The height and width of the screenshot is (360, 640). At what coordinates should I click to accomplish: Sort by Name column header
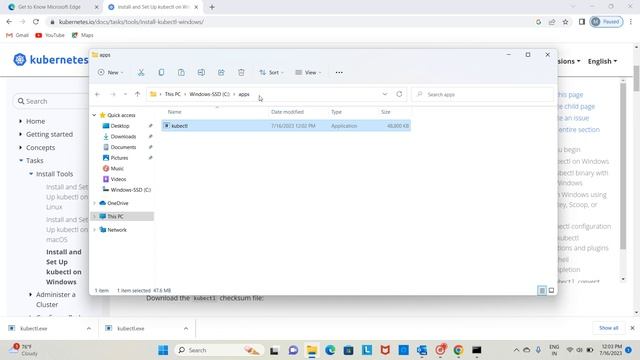tap(174, 112)
